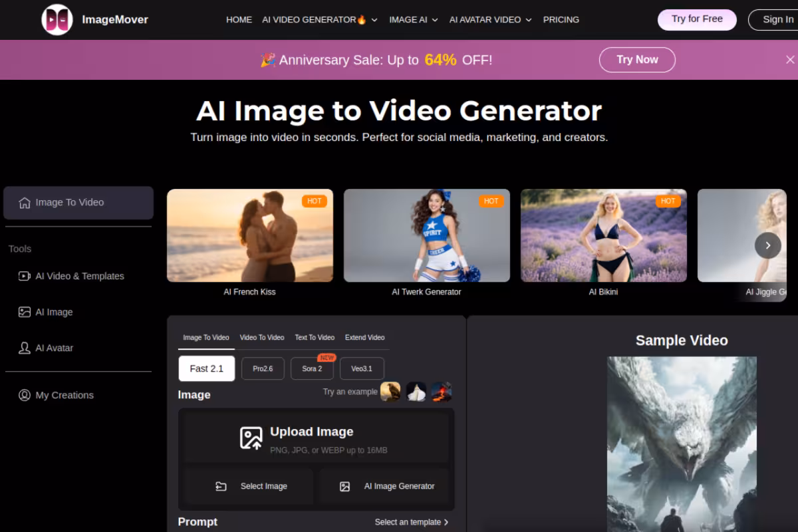798x532 pixels.
Task: Select the Veo3.1 model
Action: [362, 368]
